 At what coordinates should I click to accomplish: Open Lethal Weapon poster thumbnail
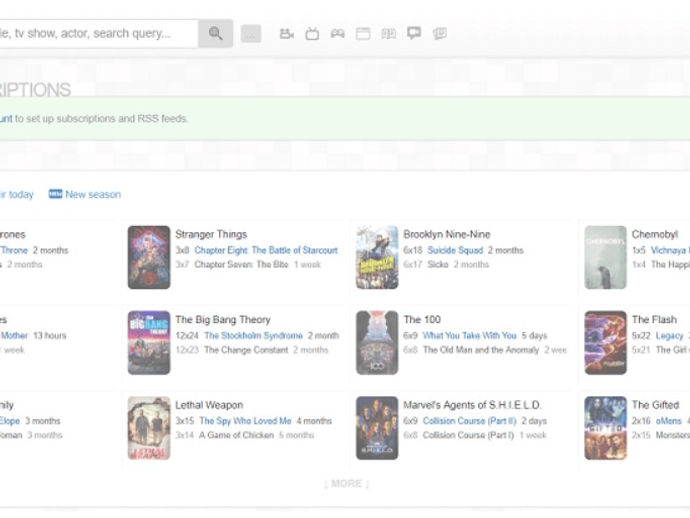pyautogui.click(x=149, y=428)
